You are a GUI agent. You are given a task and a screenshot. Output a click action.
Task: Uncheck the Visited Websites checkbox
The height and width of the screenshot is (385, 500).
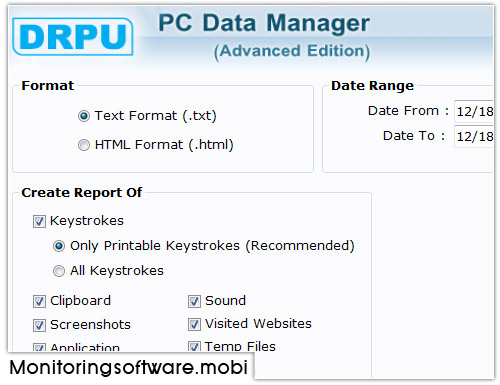coord(194,324)
